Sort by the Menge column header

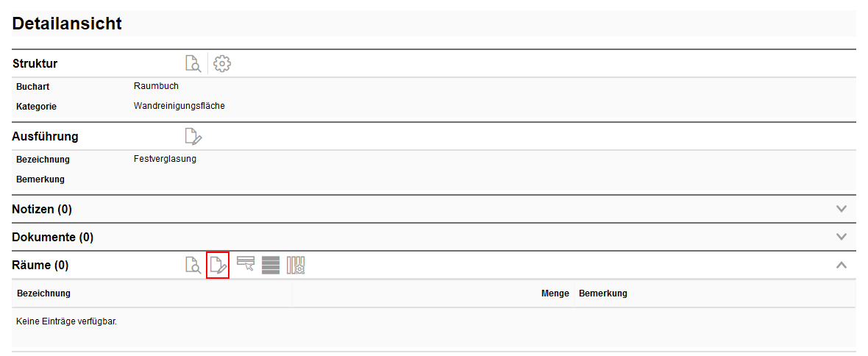tap(555, 293)
